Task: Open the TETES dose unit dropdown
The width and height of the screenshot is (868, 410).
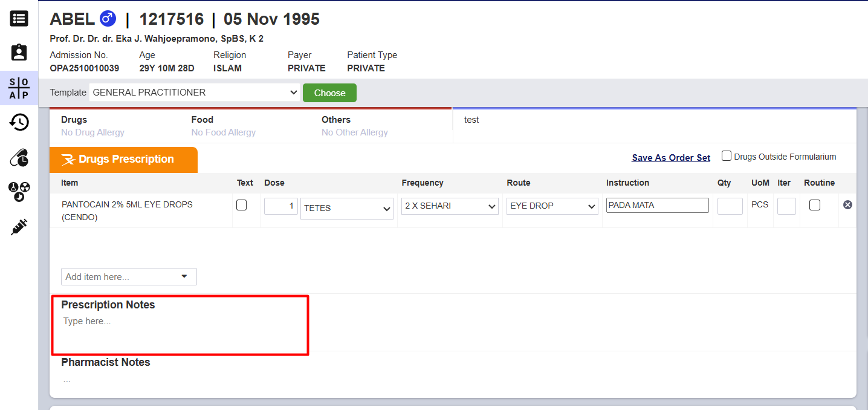Action: 347,209
